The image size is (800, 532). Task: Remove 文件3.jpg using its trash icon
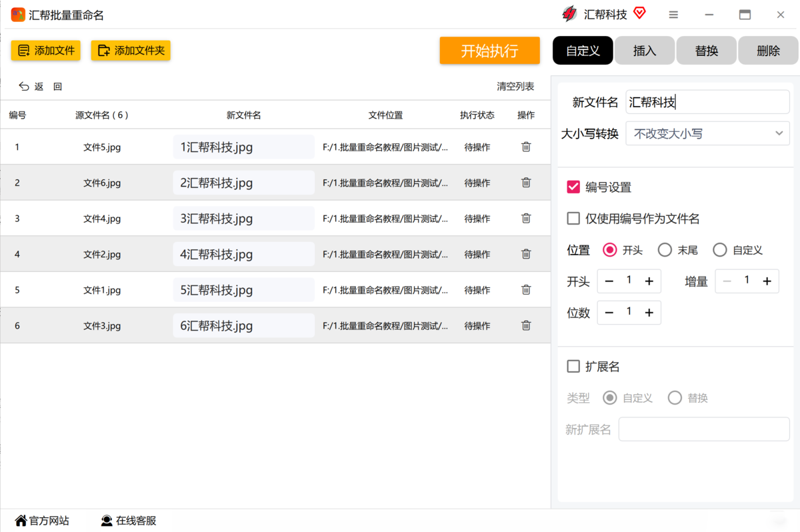pos(526,326)
